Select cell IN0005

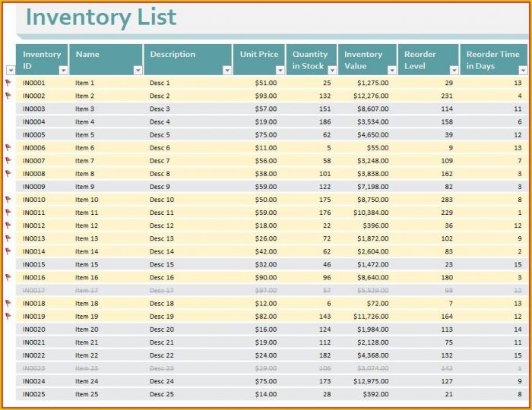click(34, 135)
